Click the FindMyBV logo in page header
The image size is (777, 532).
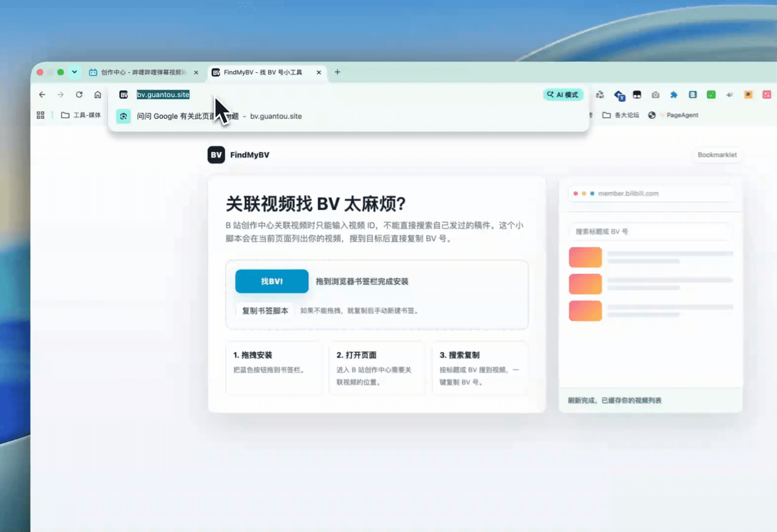pyautogui.click(x=239, y=155)
